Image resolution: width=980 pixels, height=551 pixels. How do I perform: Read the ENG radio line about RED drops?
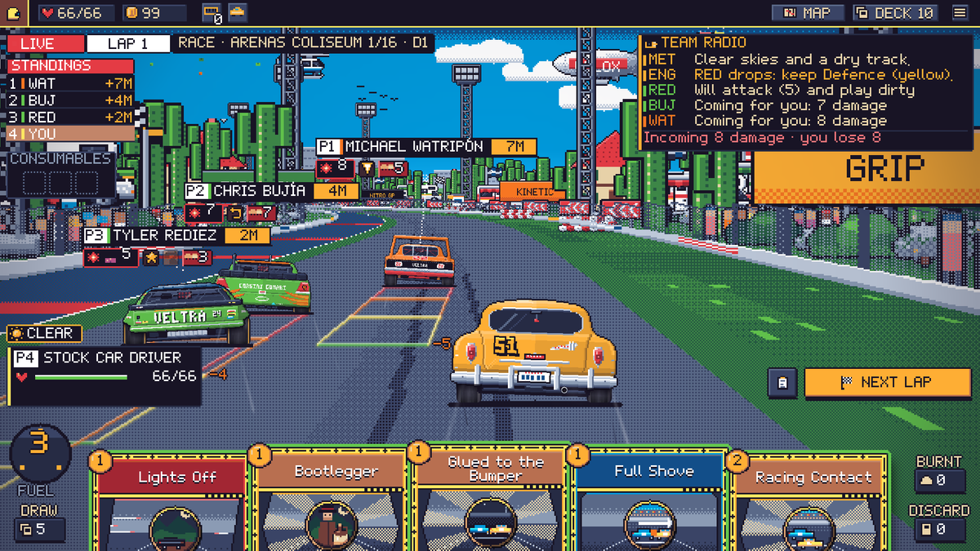point(800,74)
